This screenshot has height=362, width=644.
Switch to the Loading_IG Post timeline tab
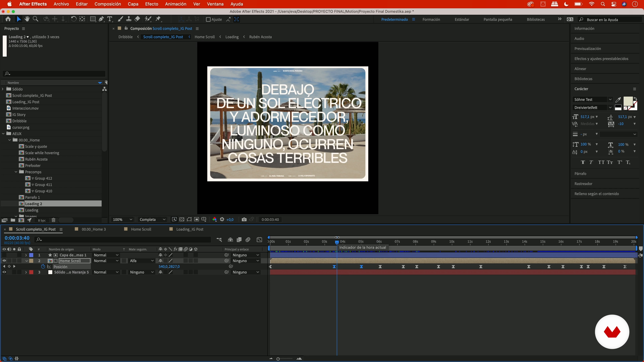190,229
